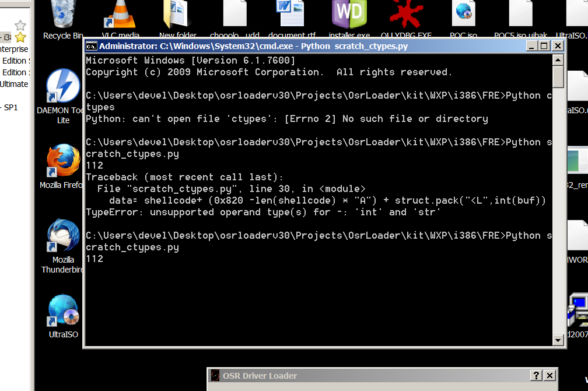Open the Recycle Bin desktop icon
The height and width of the screenshot is (391, 588).
click(63, 16)
